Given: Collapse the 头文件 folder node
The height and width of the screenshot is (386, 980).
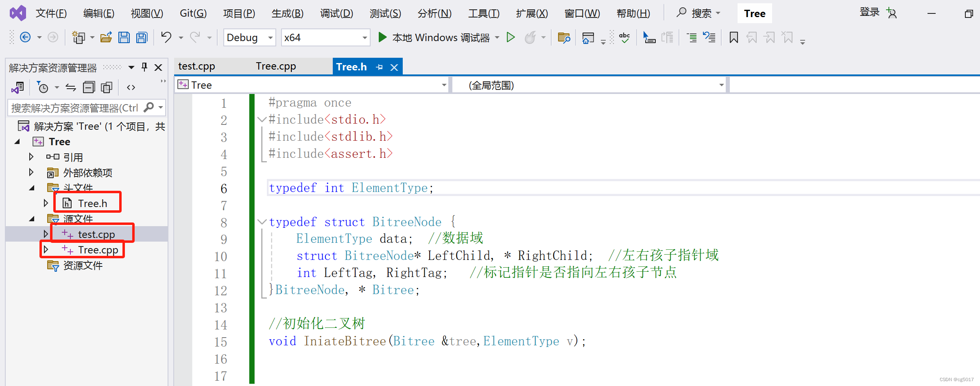Looking at the screenshot, I should tap(32, 188).
